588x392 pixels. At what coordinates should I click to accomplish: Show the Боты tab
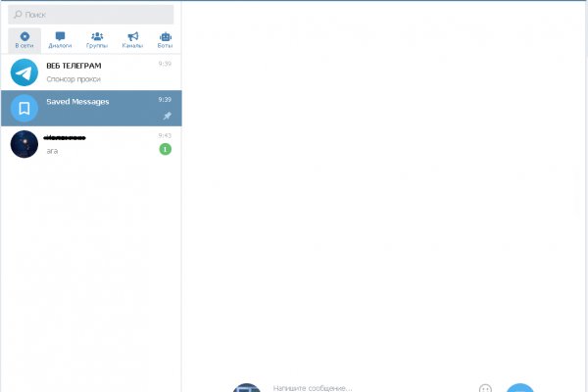click(x=165, y=40)
